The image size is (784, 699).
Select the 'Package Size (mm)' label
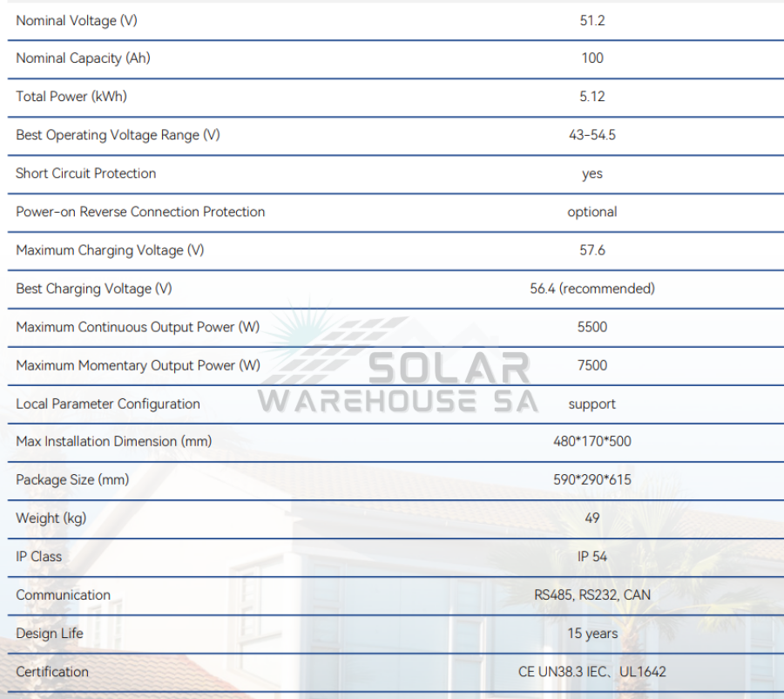(72, 480)
